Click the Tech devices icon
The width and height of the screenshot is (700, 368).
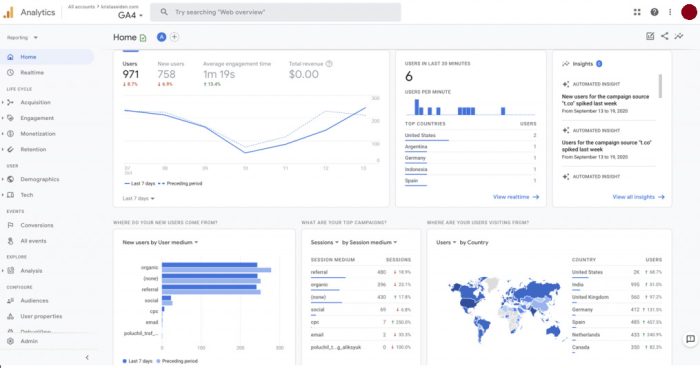coord(11,195)
